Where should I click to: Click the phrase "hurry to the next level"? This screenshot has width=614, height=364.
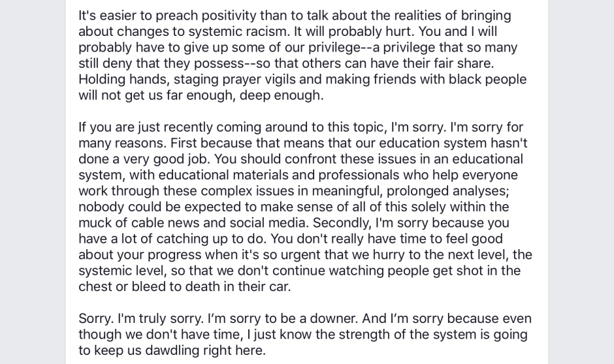click(x=427, y=255)
